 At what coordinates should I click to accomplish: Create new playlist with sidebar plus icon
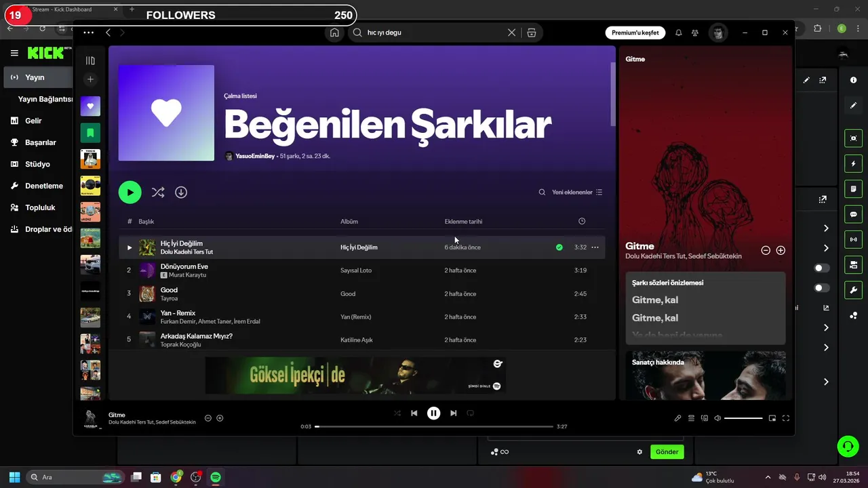90,80
